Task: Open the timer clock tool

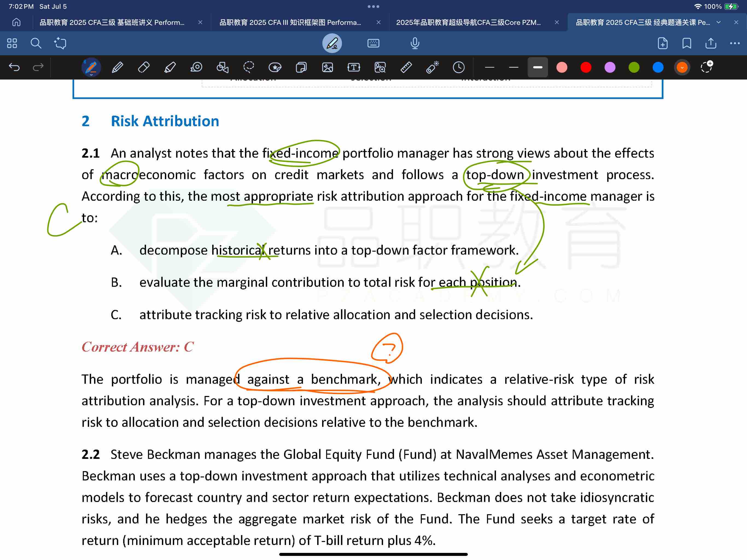Action: tap(459, 67)
